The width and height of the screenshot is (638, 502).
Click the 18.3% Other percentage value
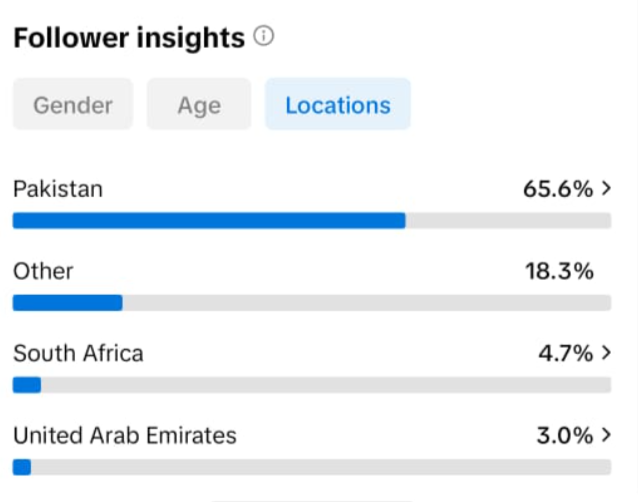(x=559, y=271)
